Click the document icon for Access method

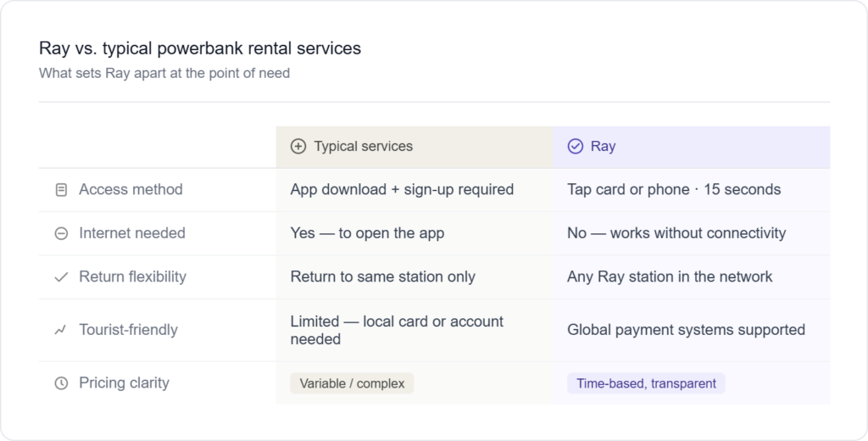[61, 190]
